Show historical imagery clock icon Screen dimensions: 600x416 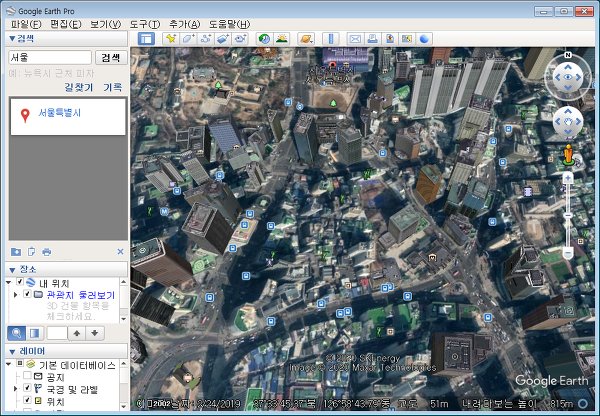[x=264, y=39]
